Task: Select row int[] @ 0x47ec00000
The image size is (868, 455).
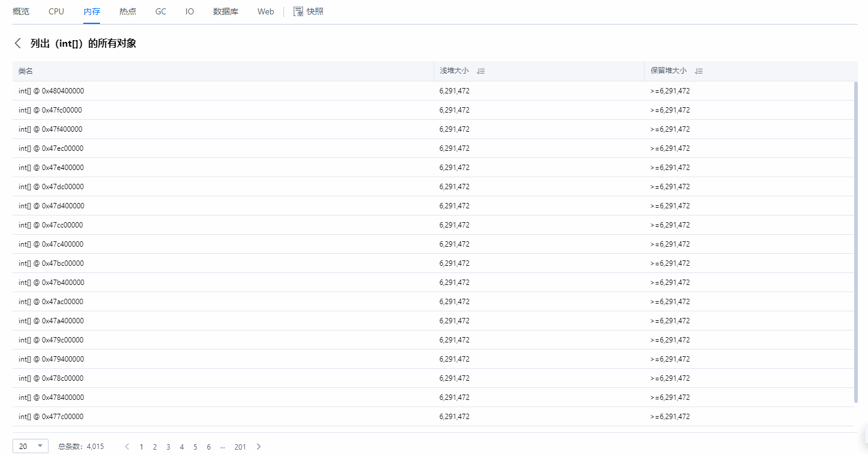Action: [x=433, y=148]
